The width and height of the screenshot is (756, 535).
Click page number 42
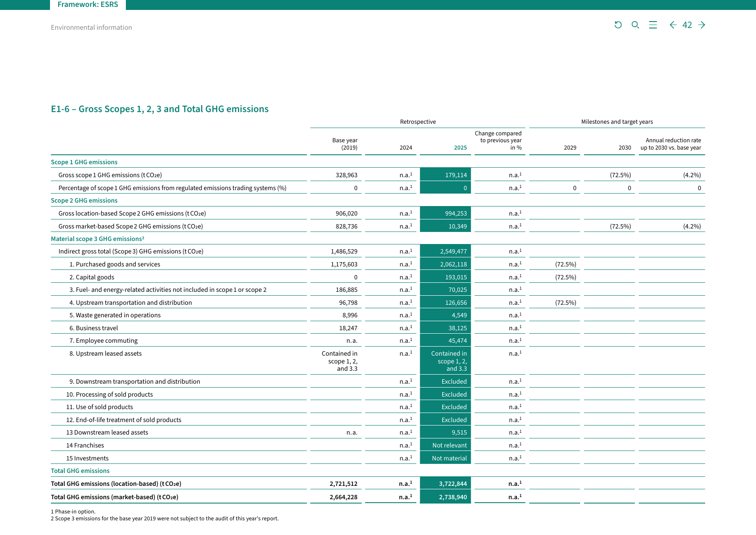[687, 25]
